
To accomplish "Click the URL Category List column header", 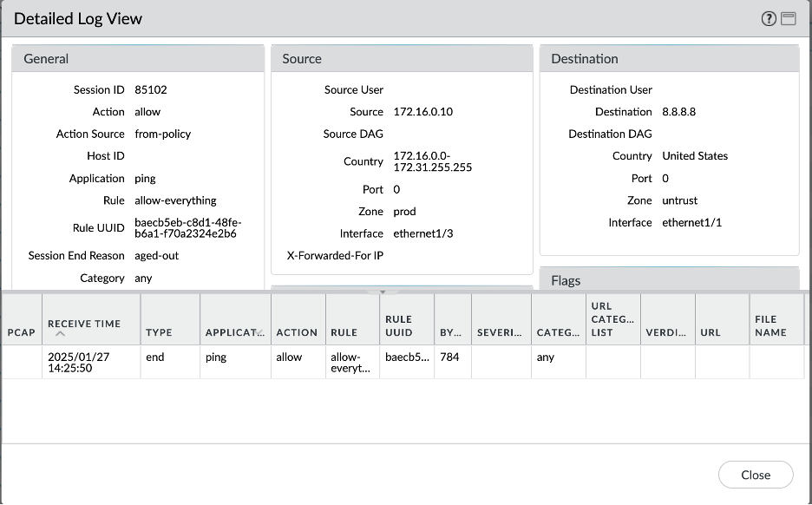I will tap(612, 319).
